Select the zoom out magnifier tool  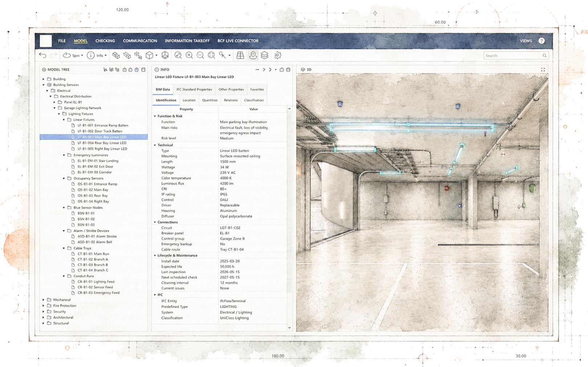click(x=200, y=55)
